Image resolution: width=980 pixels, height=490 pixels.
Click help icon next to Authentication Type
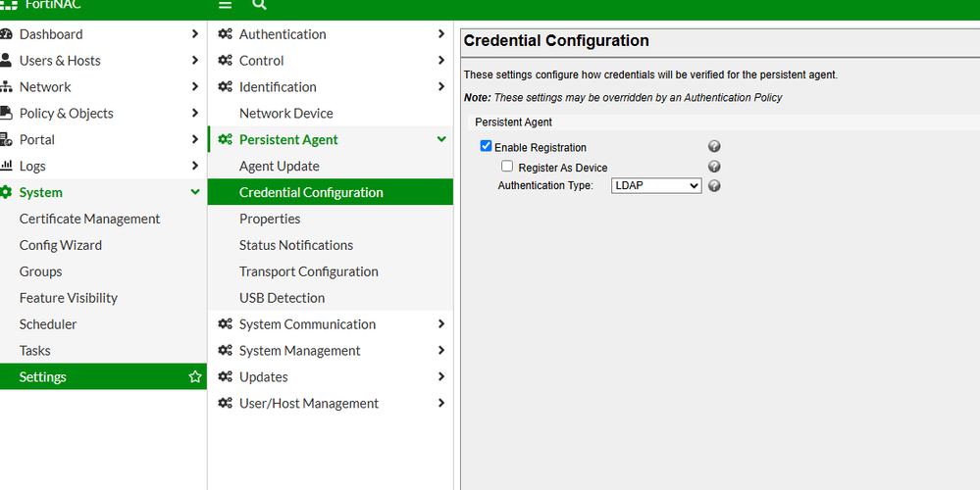click(714, 185)
